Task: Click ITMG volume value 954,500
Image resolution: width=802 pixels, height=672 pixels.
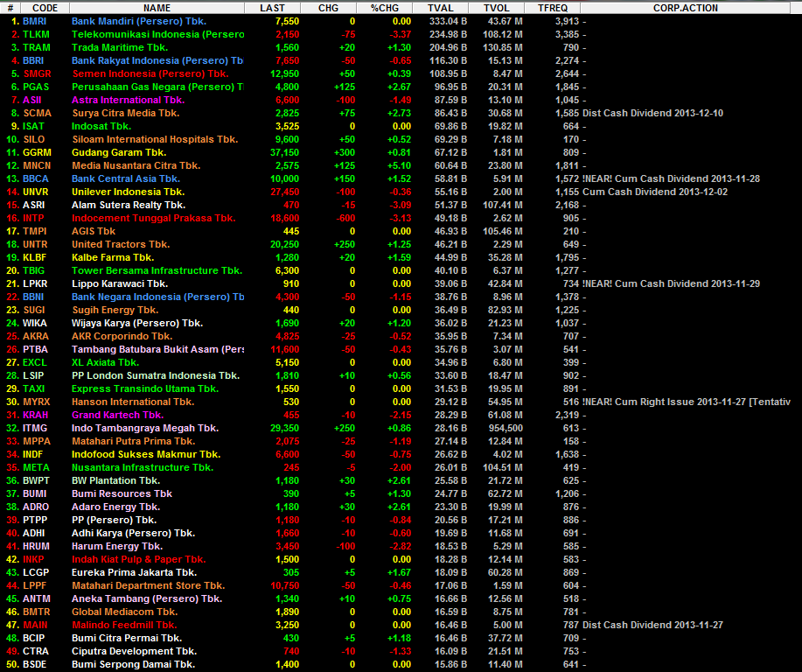Action: tap(506, 428)
